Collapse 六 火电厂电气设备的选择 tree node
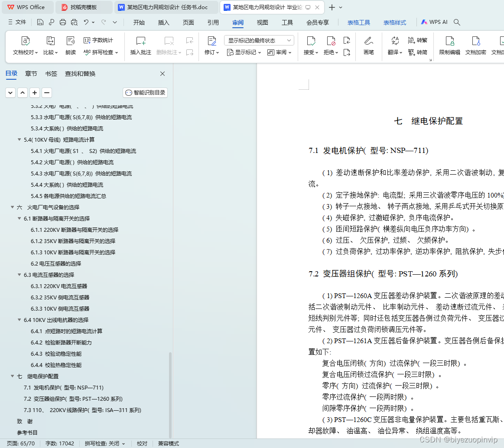 (x=12, y=207)
